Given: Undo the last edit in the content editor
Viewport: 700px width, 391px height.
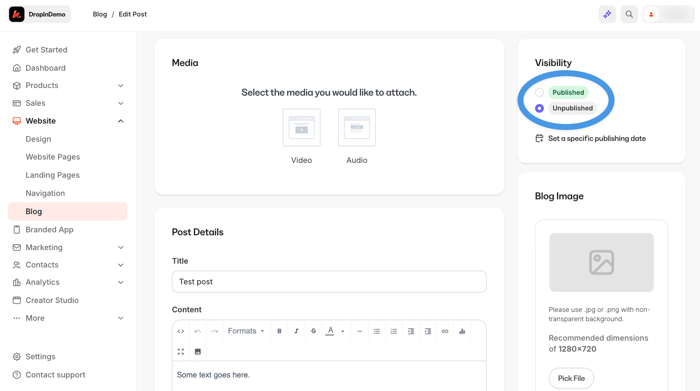Looking at the screenshot, I should click(198, 331).
